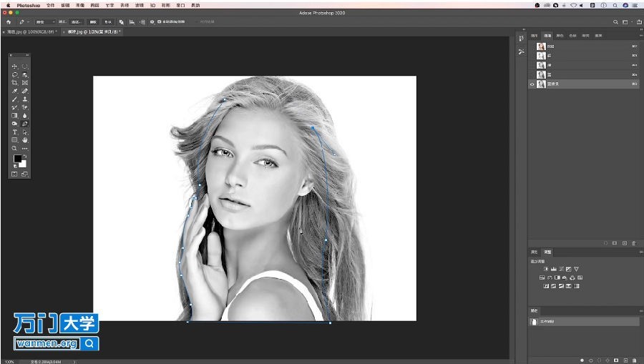The height and width of the screenshot is (364, 644).
Task: Select the Clone Stamp tool
Action: click(24, 99)
